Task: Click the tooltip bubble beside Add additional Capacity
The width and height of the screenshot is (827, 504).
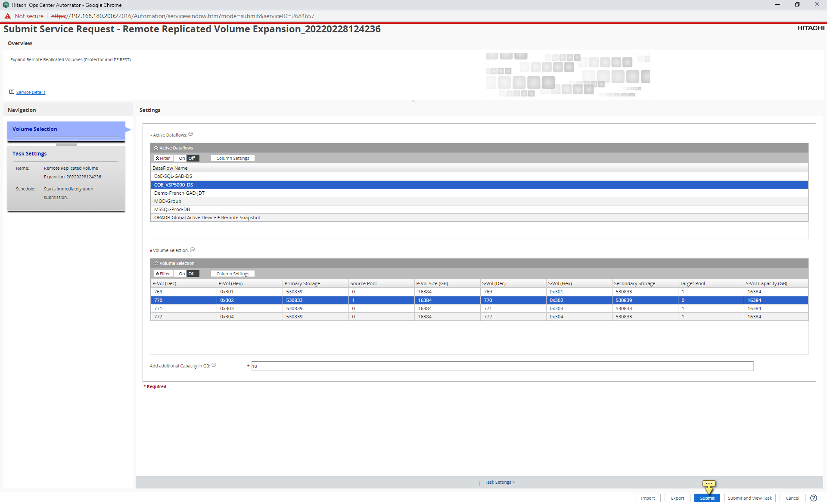Action: click(x=214, y=365)
